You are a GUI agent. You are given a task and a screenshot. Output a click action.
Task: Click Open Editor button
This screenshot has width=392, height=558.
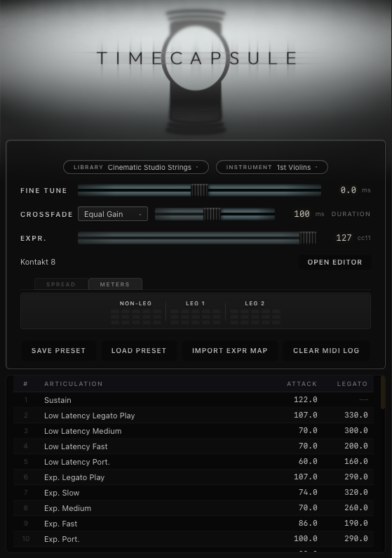334,263
